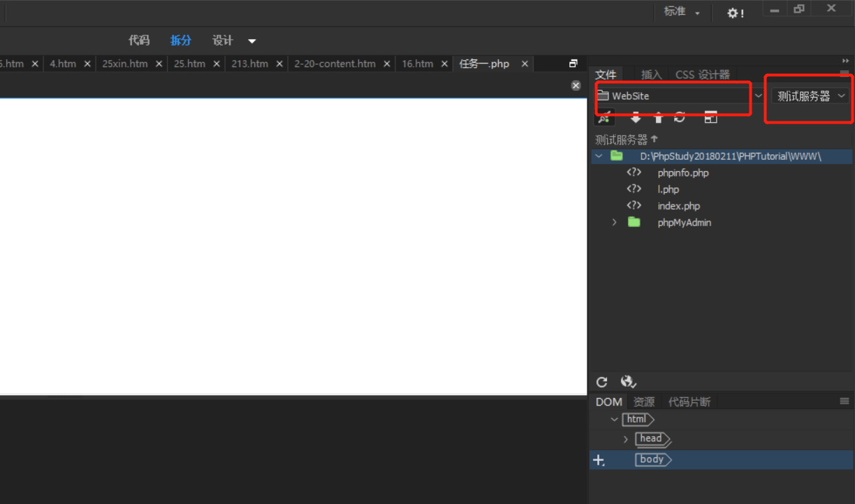Open the 测试服务器 view dropdown
855x504 pixels.
click(810, 96)
